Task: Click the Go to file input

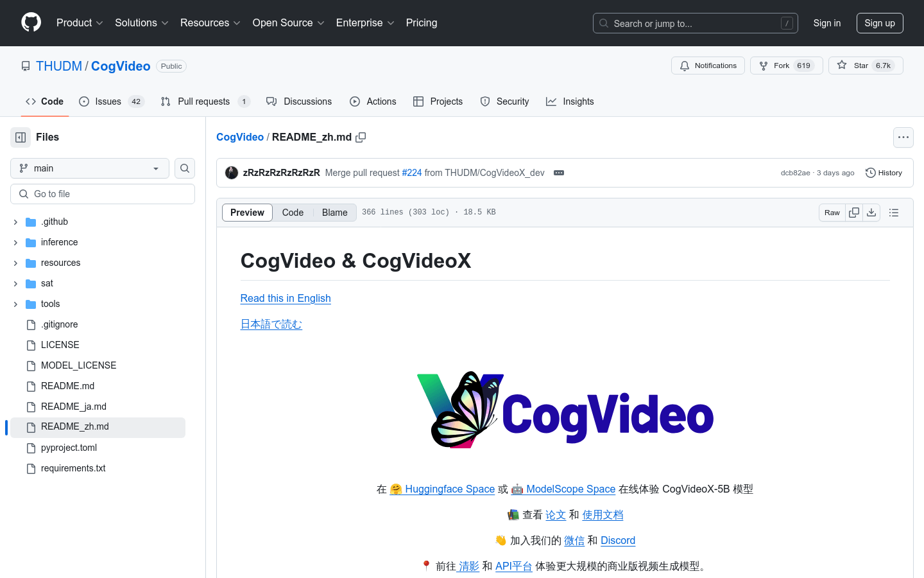Action: coord(103,194)
